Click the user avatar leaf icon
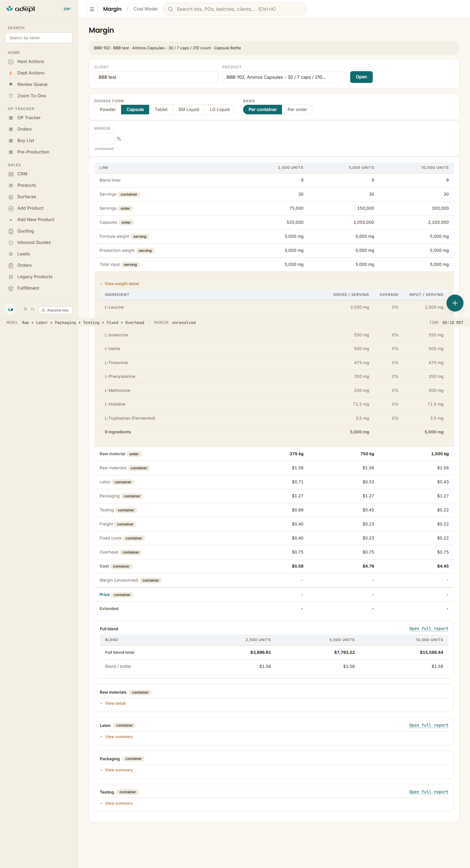The image size is (470, 868). pyautogui.click(x=10, y=309)
